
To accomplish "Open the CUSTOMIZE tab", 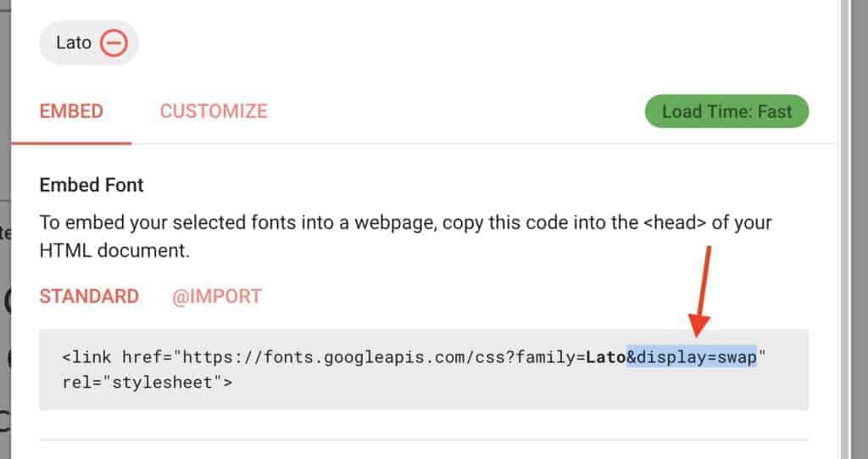I will 214,111.
